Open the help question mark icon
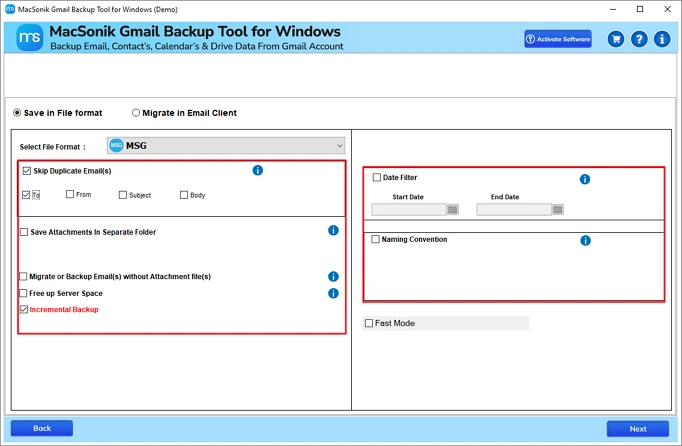Viewport: 682px width, 446px height. click(639, 39)
